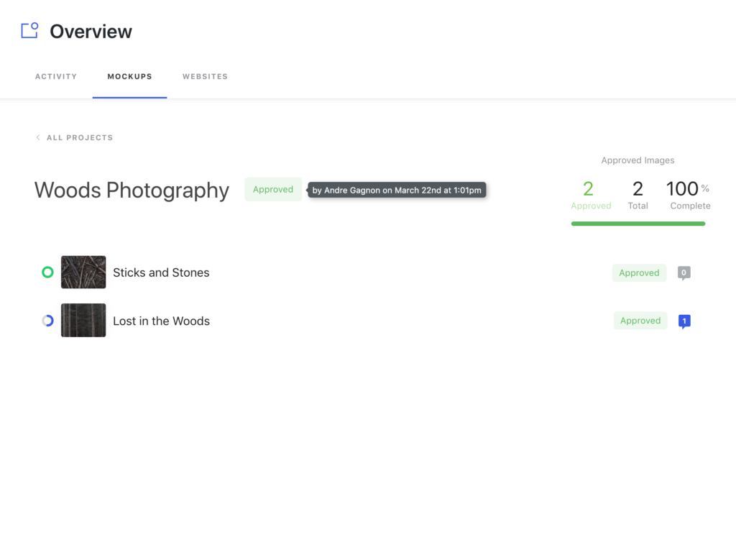The image size is (736, 560).
Task: Click the green approval progress bar
Action: click(638, 224)
